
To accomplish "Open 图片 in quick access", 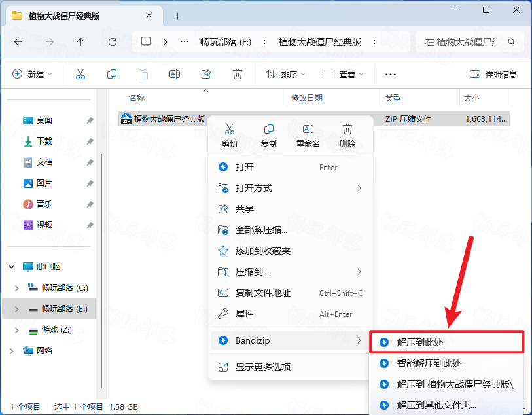I will (x=44, y=183).
